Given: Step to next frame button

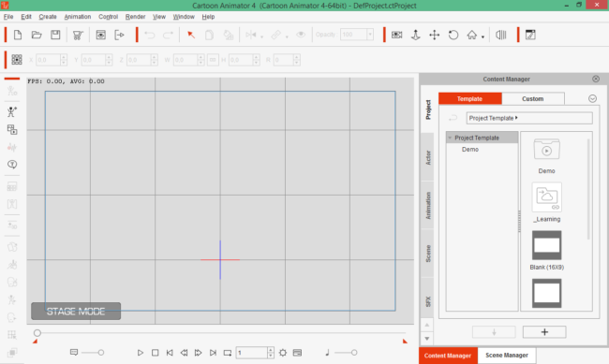Looking at the screenshot, I should pos(198,353).
